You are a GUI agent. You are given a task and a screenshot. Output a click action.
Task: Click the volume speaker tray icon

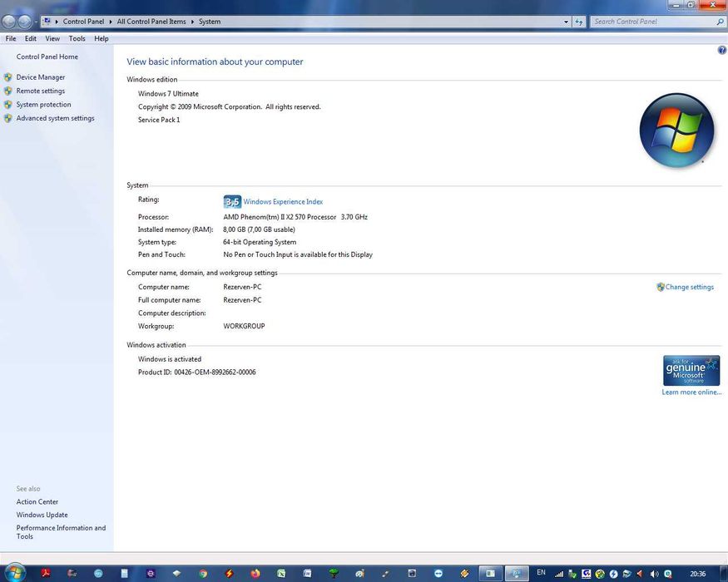point(654,573)
